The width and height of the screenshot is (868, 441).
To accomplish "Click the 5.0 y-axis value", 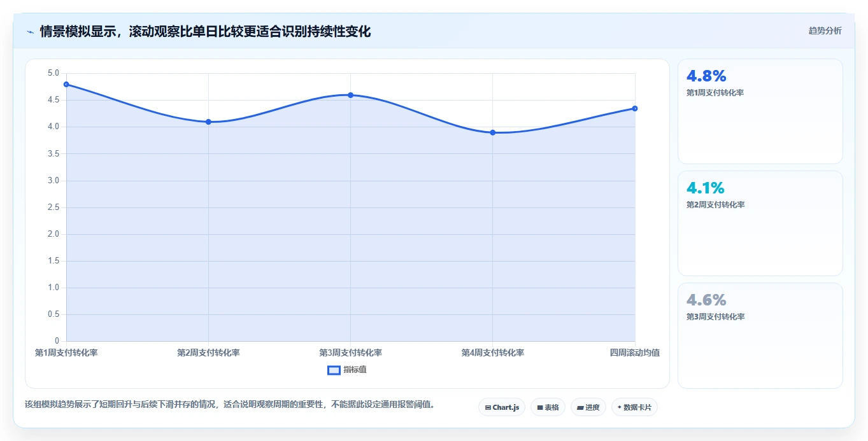I will [x=53, y=73].
